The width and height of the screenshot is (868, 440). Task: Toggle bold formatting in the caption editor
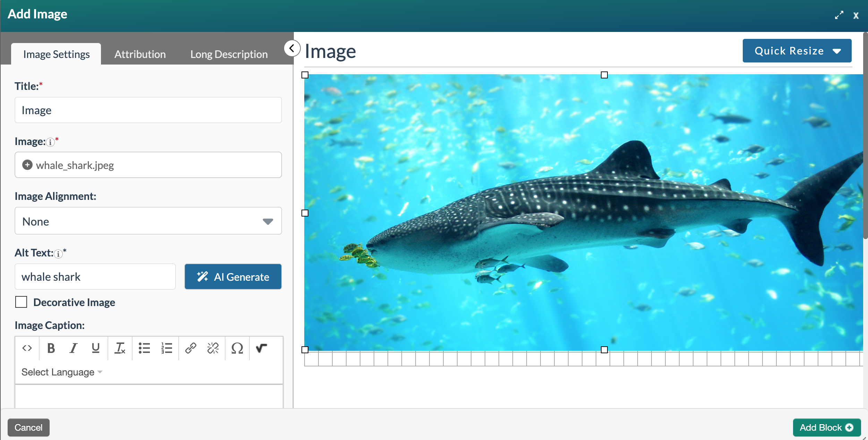tap(51, 348)
